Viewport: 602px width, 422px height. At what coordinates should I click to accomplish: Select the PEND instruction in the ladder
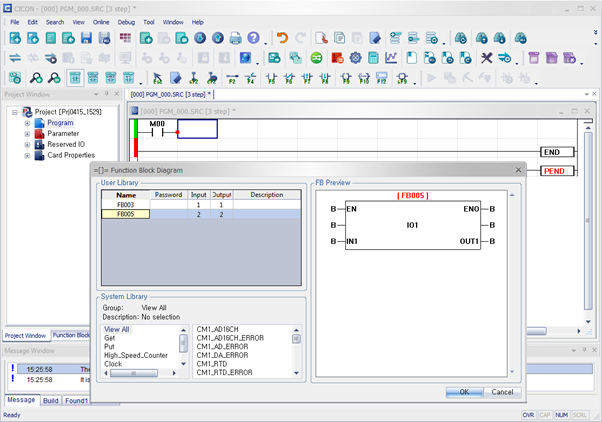(x=554, y=171)
